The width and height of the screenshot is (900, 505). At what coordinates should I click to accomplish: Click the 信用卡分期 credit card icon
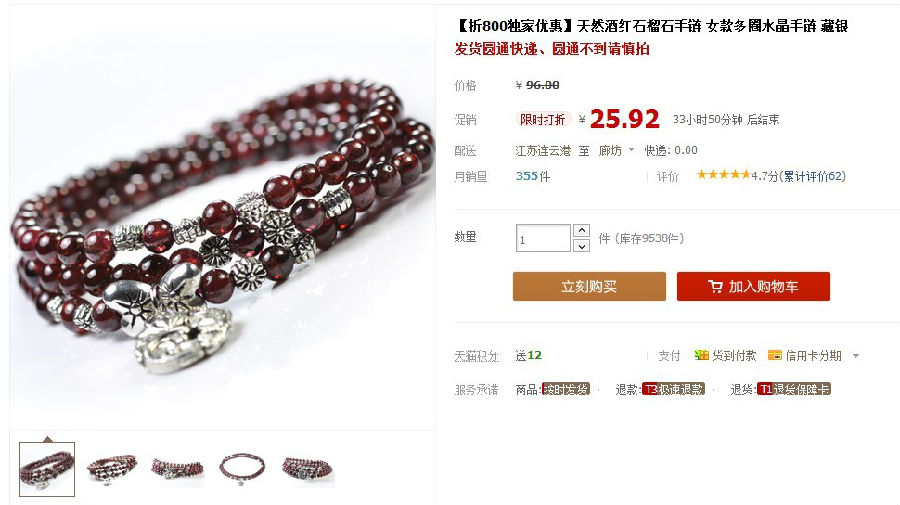coord(775,355)
